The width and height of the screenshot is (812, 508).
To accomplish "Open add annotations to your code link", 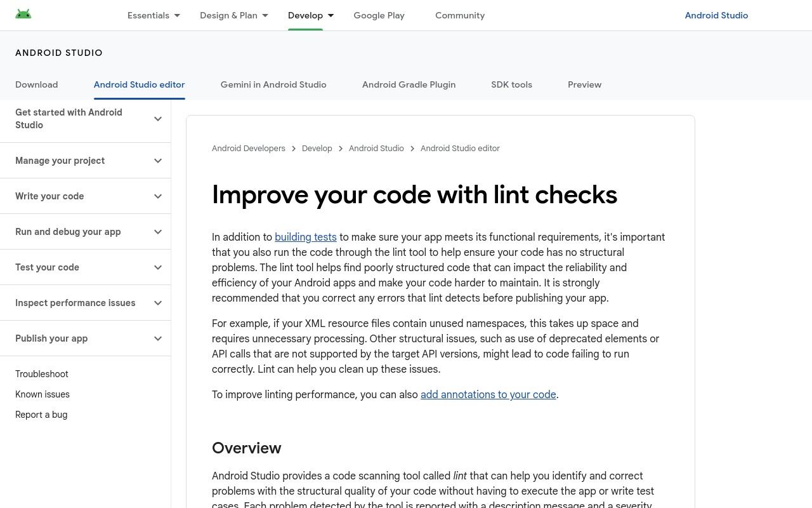I will (x=488, y=394).
